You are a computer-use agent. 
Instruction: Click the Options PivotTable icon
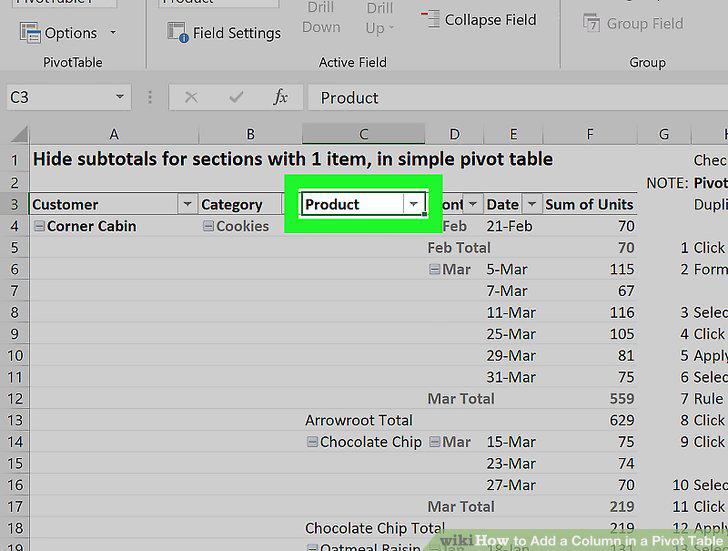click(x=30, y=32)
